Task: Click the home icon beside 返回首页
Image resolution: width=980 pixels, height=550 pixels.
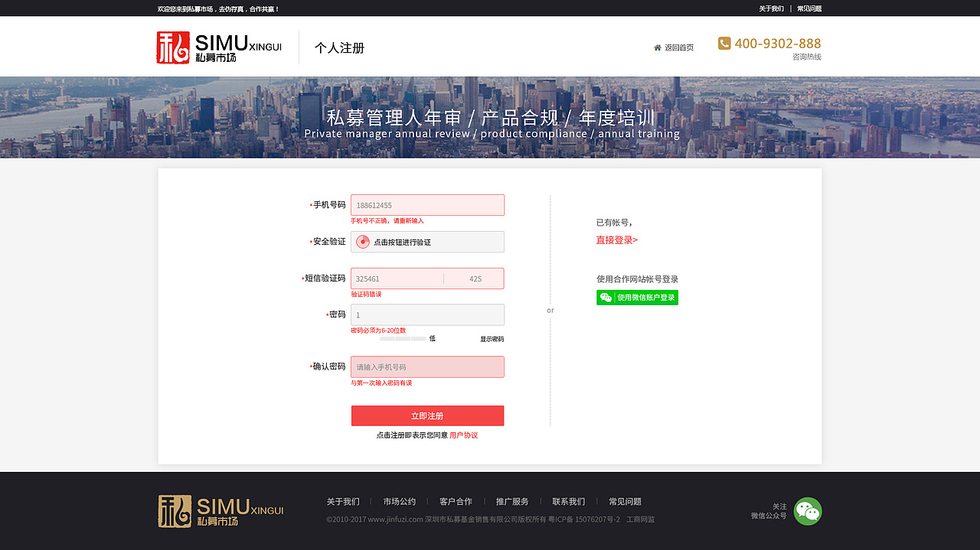Action: click(x=656, y=47)
